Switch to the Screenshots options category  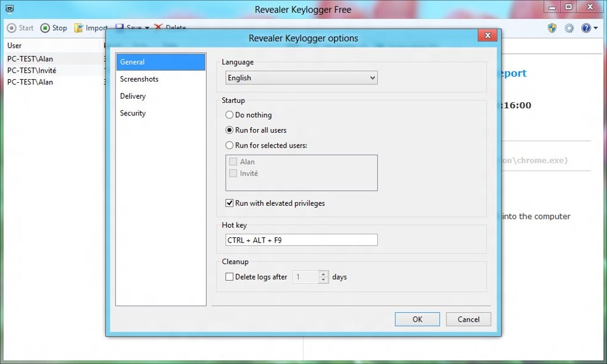pyautogui.click(x=161, y=79)
